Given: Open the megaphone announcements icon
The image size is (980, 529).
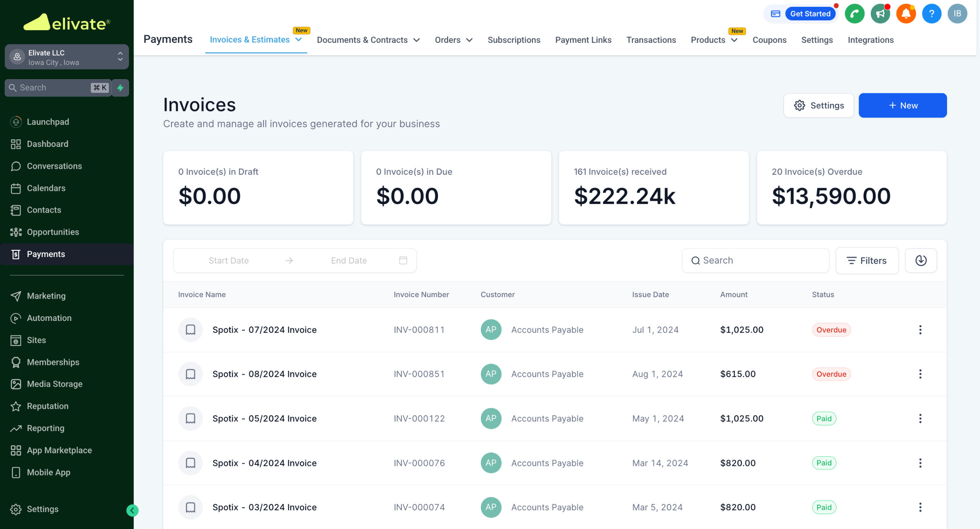Looking at the screenshot, I should tap(880, 14).
